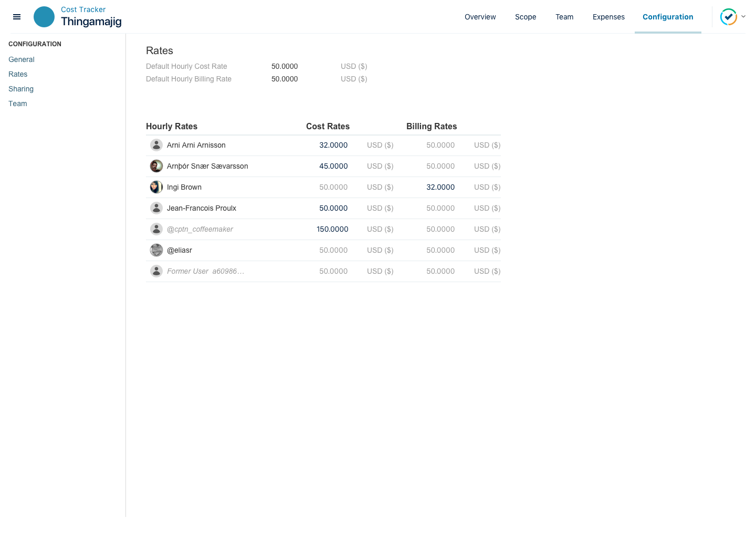The image size is (756, 538).
Task: Open the Expenses tab
Action: pyautogui.click(x=608, y=17)
